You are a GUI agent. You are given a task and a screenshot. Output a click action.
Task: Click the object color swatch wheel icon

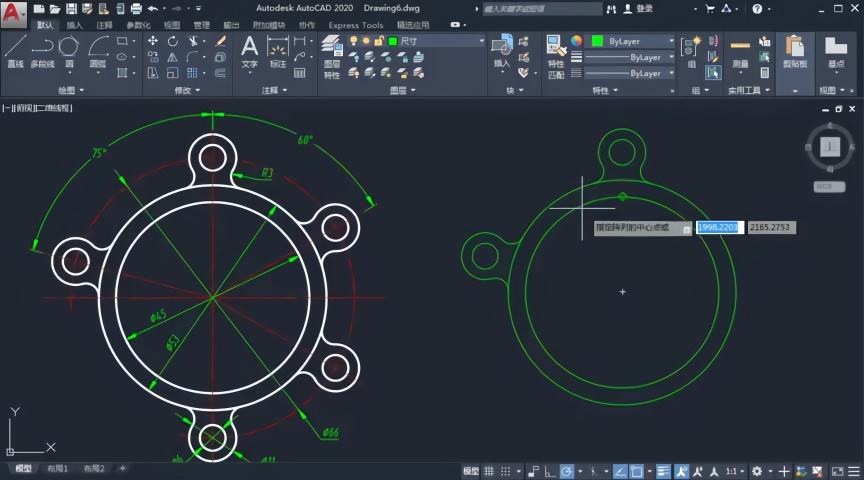(576, 41)
